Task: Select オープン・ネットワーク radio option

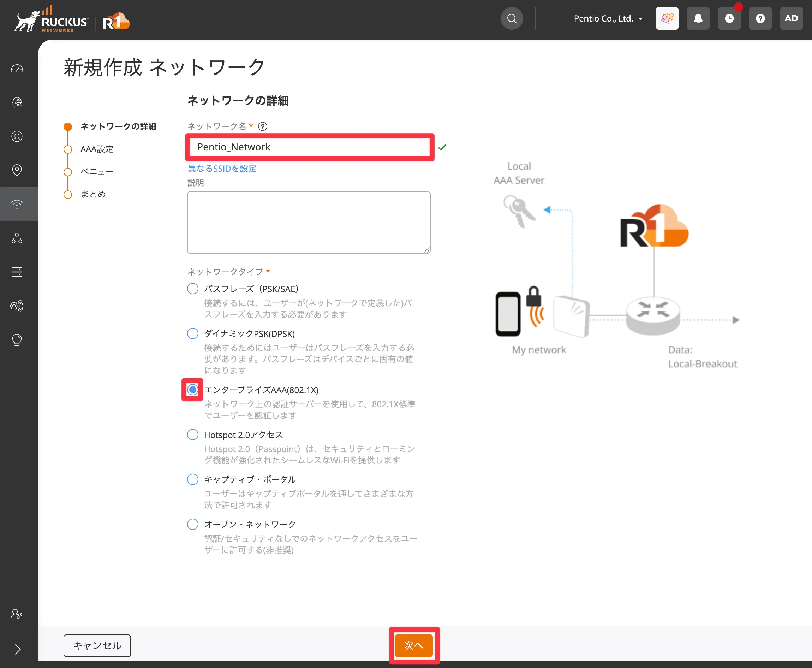Action: tap(193, 525)
